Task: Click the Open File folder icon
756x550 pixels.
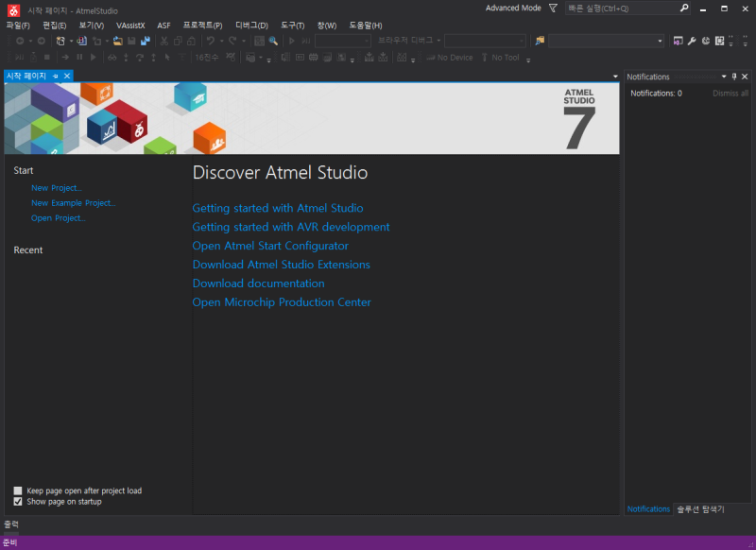Action: [117, 41]
